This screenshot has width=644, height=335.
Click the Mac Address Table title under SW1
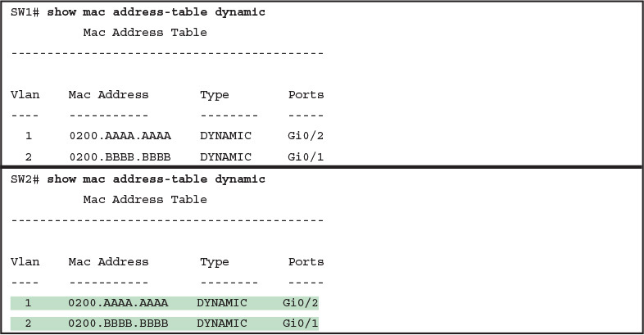coord(145,33)
